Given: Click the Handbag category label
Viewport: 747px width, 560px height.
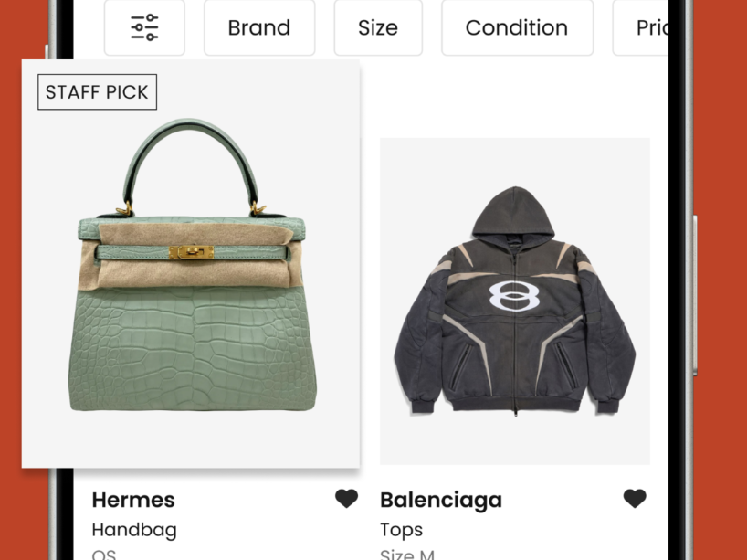Looking at the screenshot, I should 134,530.
